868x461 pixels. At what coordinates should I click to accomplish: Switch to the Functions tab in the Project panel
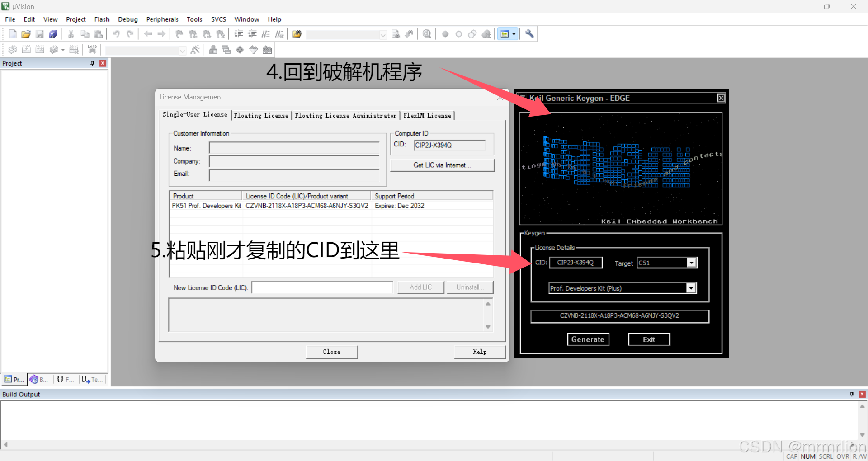pos(66,380)
